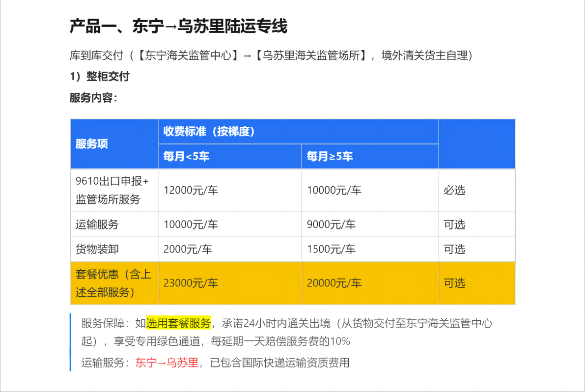Click the 12000元/车 price cell
The height and width of the screenshot is (392, 585).
click(230, 191)
